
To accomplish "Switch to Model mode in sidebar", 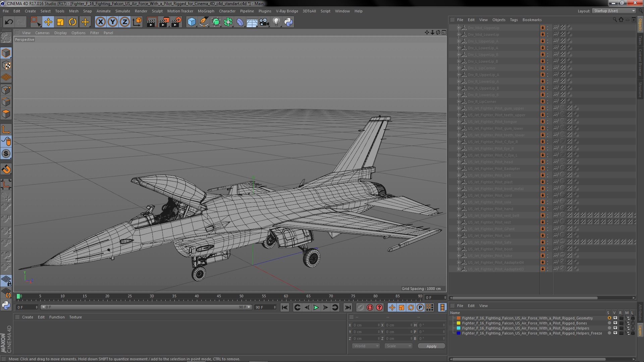I will (x=6, y=53).
